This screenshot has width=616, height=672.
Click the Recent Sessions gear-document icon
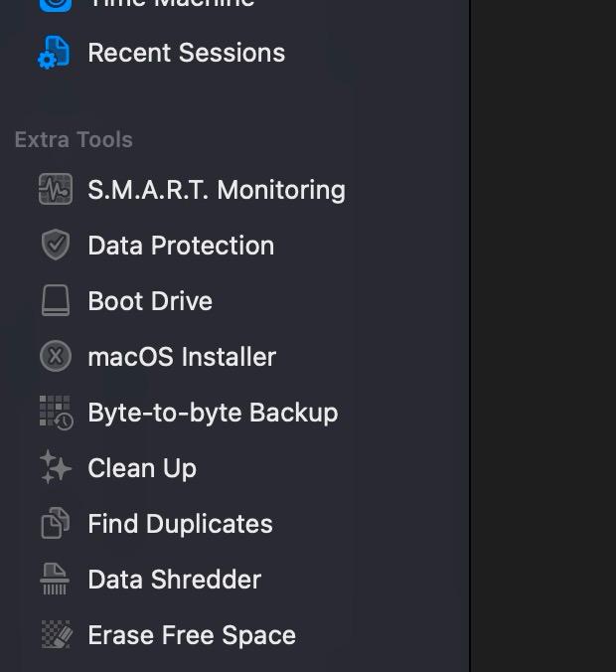coord(55,53)
